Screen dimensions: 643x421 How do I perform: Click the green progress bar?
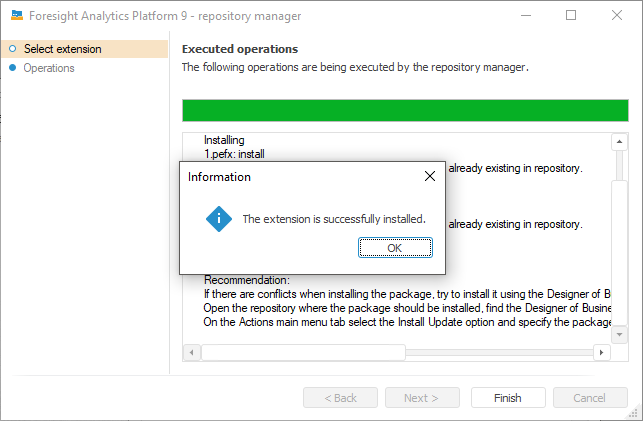pyautogui.click(x=404, y=110)
